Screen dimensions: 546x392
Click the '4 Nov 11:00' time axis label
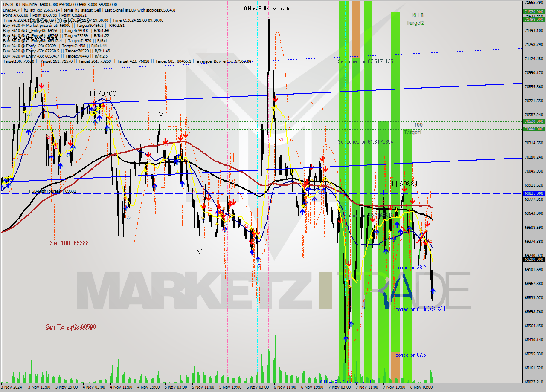121,387
